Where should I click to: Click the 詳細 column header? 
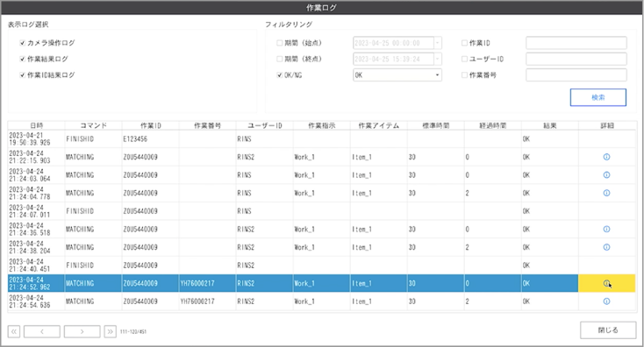(607, 125)
